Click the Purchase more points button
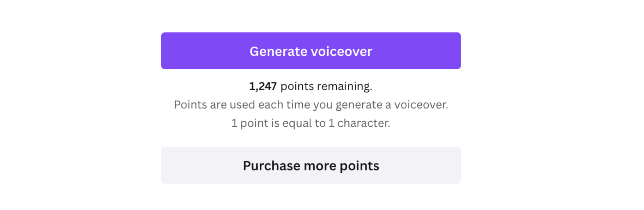 pos(311,165)
